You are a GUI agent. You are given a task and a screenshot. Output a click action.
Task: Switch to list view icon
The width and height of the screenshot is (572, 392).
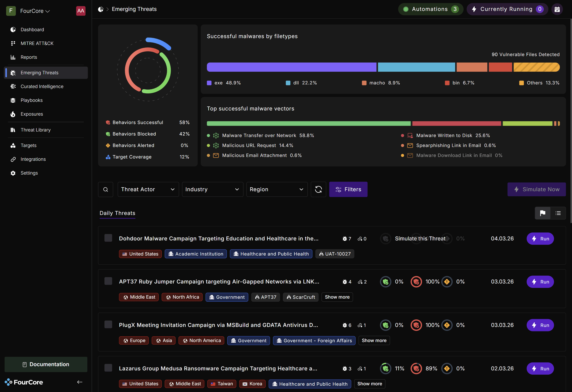tap(558, 213)
